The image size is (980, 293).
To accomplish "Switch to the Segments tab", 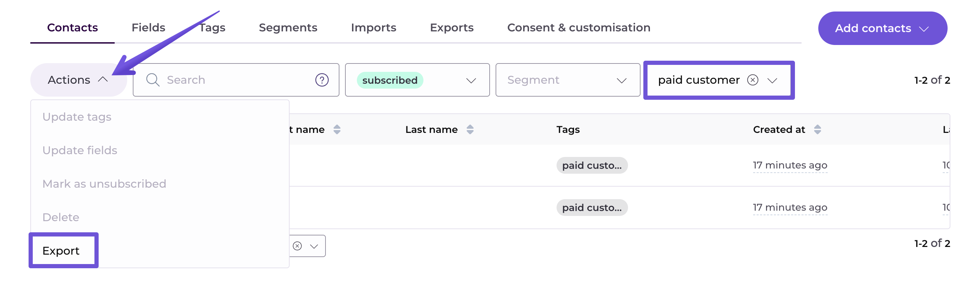I will (288, 28).
